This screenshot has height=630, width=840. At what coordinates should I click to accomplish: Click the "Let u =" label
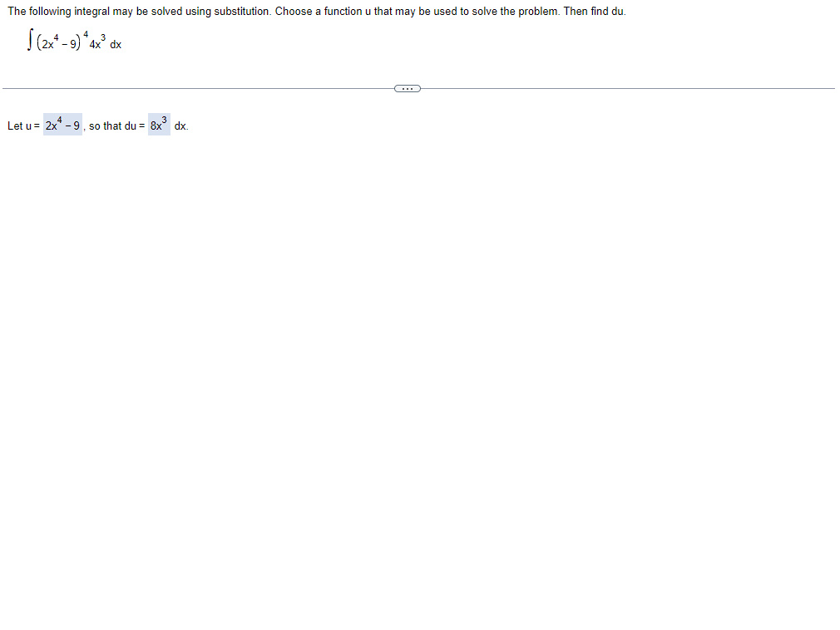tap(23, 126)
